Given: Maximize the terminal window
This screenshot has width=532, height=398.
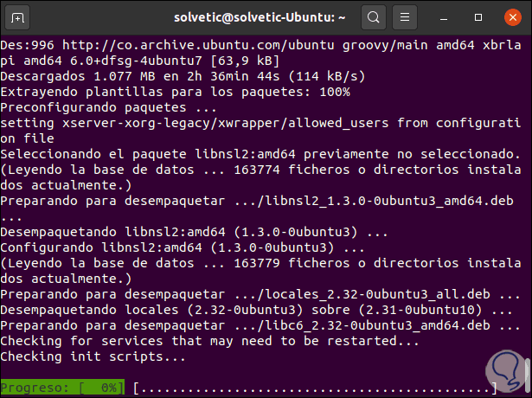Looking at the screenshot, I should (478, 17).
